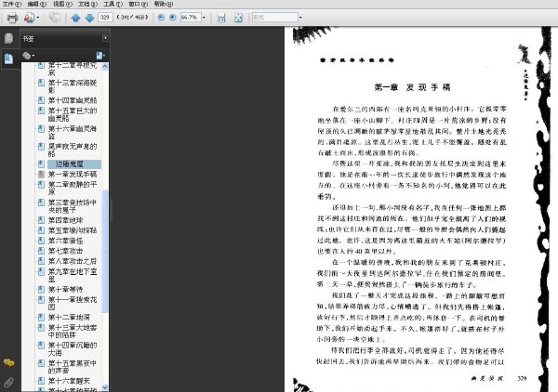The height and width of the screenshot is (392, 558).
Task: Select bookmark 尾声救无声息的船
Action: pyautogui.click(x=73, y=150)
